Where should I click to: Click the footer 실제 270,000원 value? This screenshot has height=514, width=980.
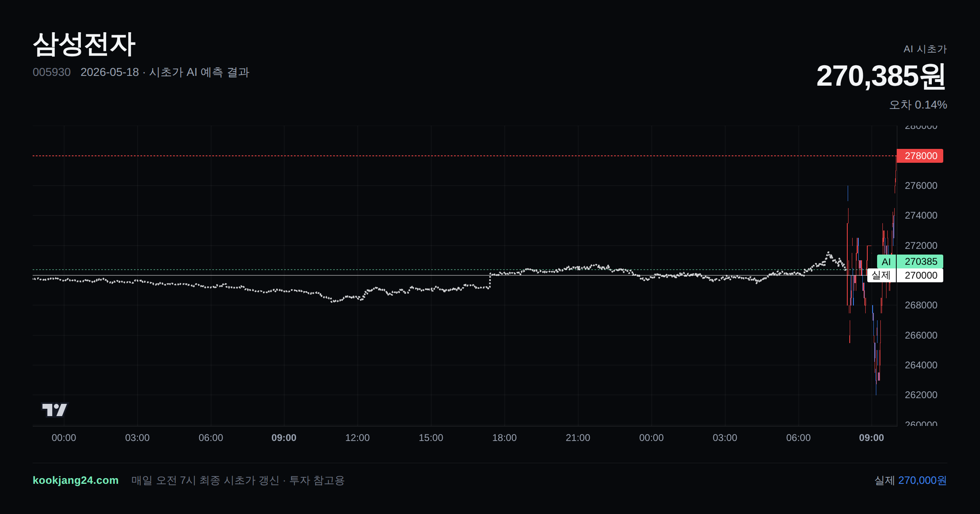911,480
